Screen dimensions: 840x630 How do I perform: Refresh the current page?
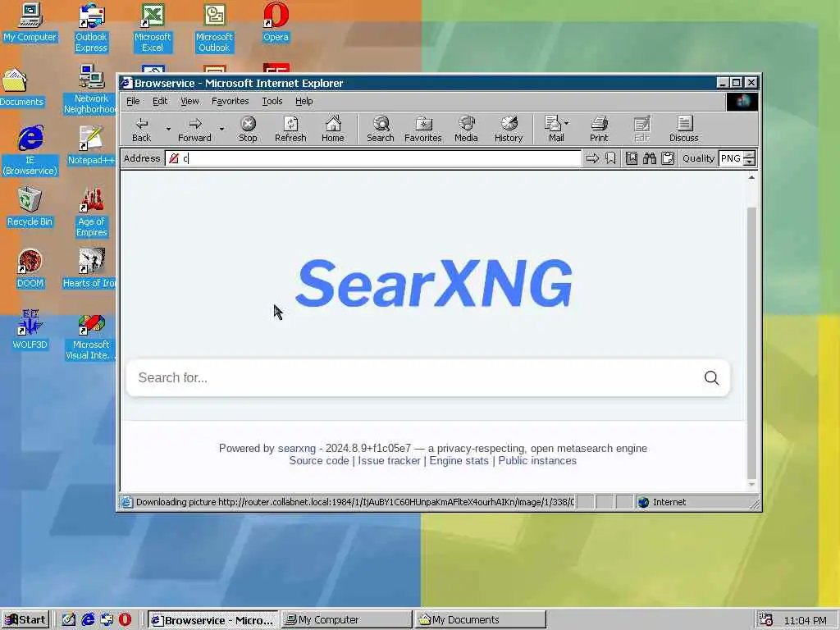[x=290, y=129]
